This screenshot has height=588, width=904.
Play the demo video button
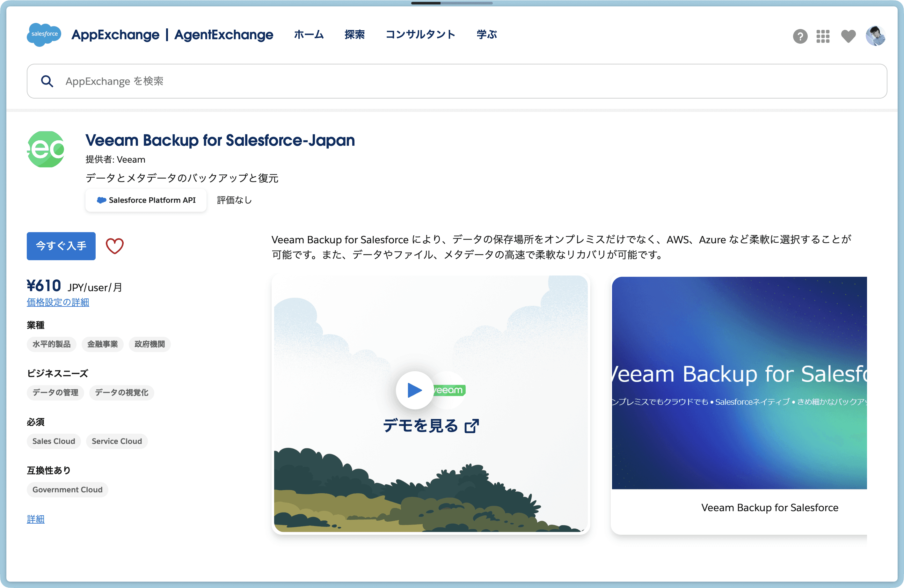tap(414, 390)
